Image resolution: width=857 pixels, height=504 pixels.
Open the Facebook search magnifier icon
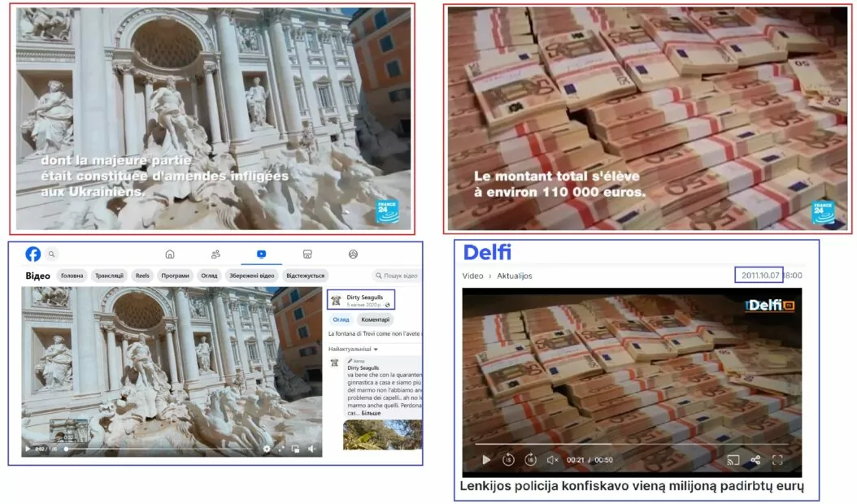pyautogui.click(x=51, y=254)
